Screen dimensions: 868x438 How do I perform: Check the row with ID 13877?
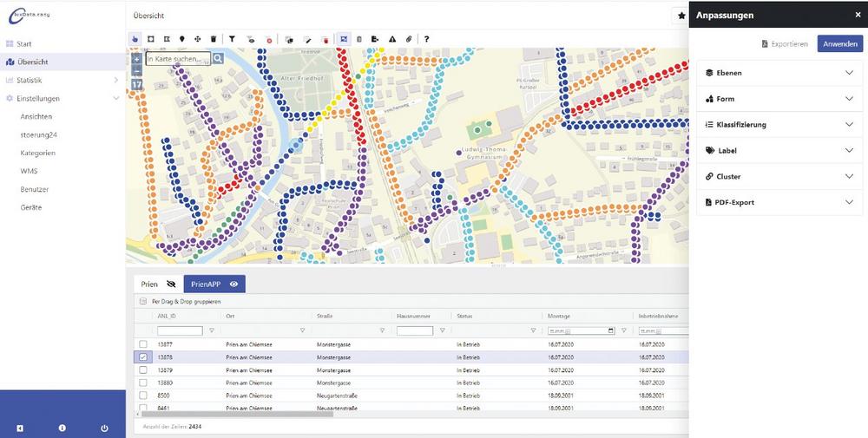(143, 344)
